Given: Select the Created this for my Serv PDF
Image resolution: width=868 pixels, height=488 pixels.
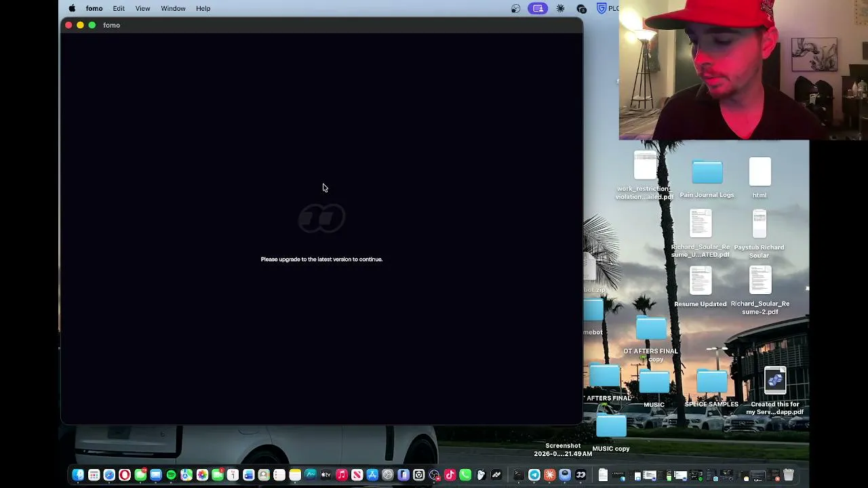Looking at the screenshot, I should [775, 382].
